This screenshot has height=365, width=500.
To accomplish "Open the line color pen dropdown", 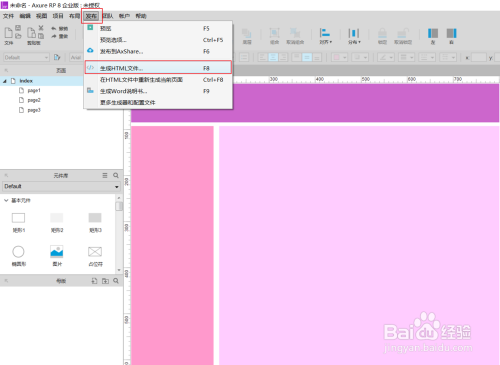I will point(386,57).
